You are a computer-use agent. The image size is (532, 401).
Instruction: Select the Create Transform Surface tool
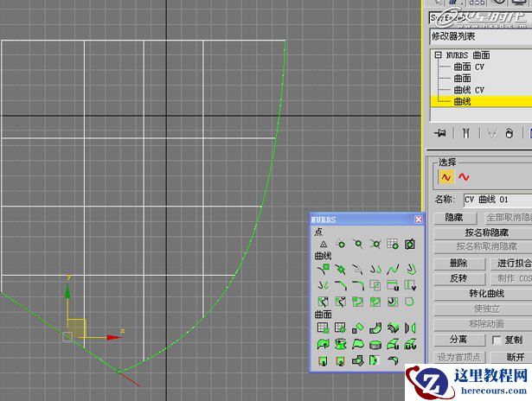357,328
